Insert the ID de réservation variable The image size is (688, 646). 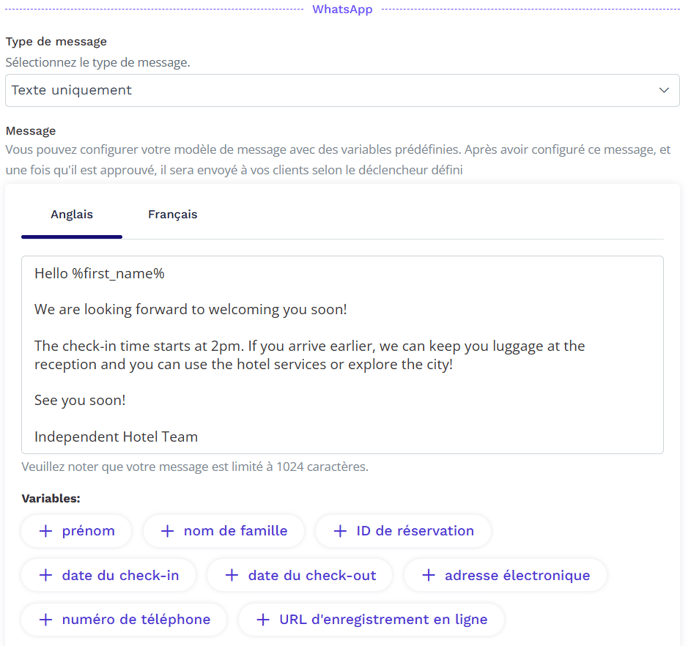point(403,531)
